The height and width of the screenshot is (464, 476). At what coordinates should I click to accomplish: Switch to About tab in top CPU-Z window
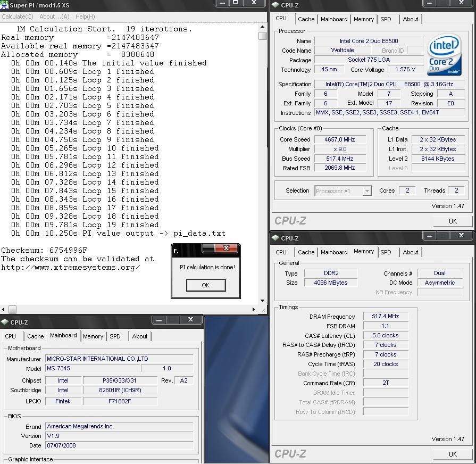[x=411, y=19]
